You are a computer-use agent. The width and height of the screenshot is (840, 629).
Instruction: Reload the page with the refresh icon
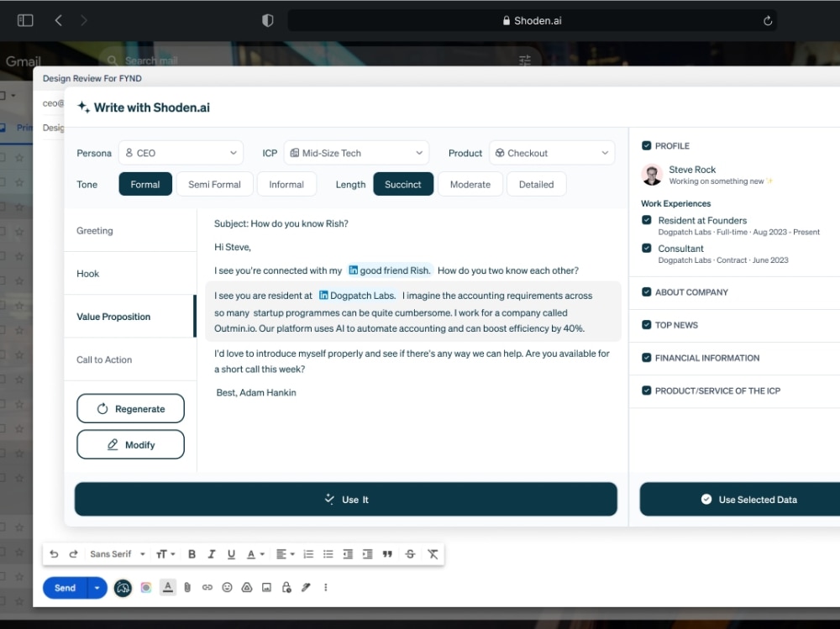click(767, 21)
